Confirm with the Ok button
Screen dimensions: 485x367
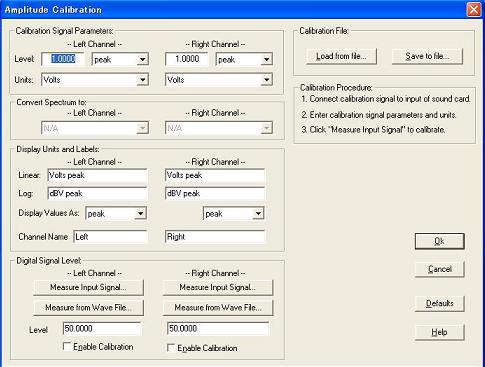coord(440,241)
